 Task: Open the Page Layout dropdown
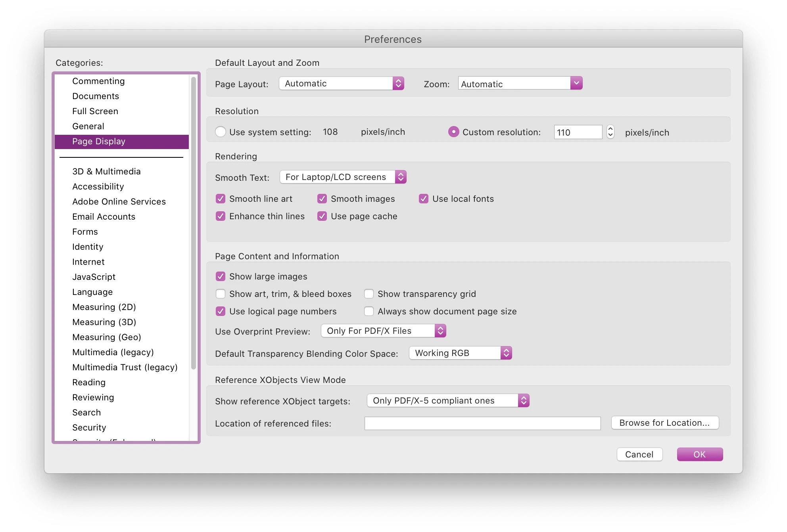point(341,84)
